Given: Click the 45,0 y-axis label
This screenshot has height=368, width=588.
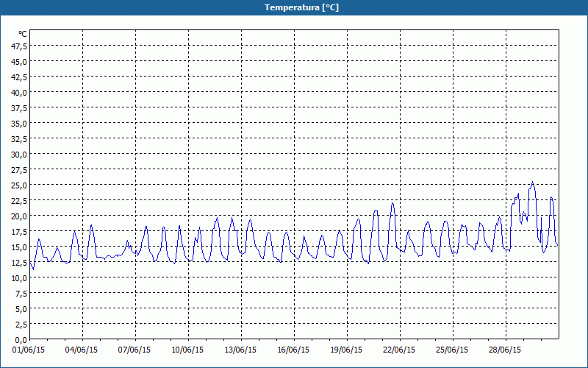Looking at the screenshot, I should click(x=19, y=62).
